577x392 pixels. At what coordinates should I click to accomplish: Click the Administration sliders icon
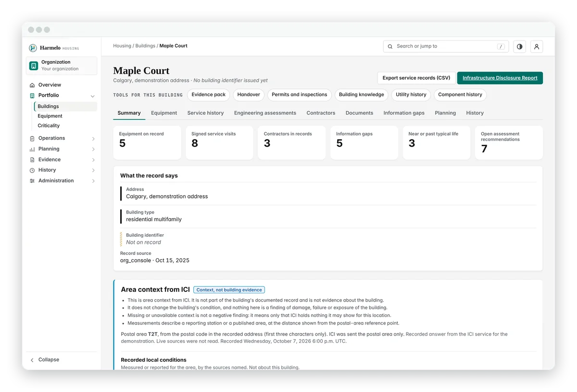point(32,181)
